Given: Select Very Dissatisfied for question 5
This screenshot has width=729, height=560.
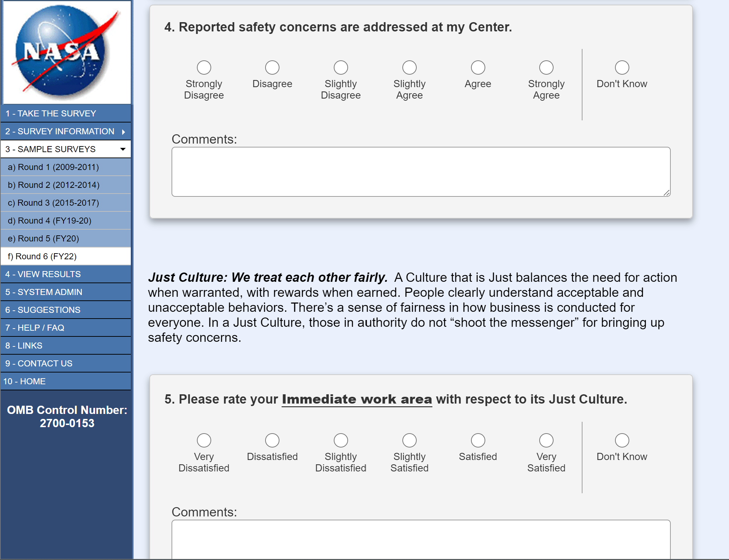Looking at the screenshot, I should click(x=204, y=440).
